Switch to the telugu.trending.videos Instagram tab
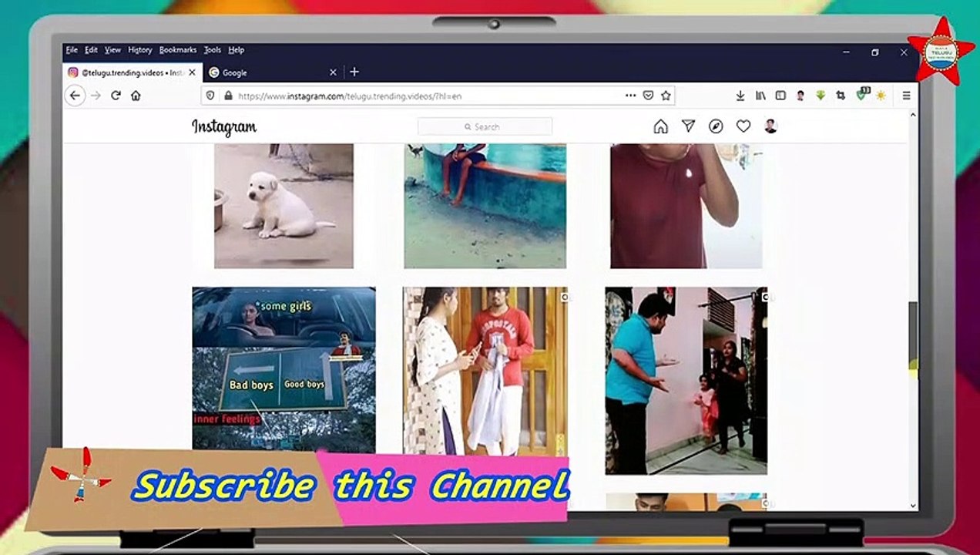Image resolution: width=980 pixels, height=555 pixels. 133,72
